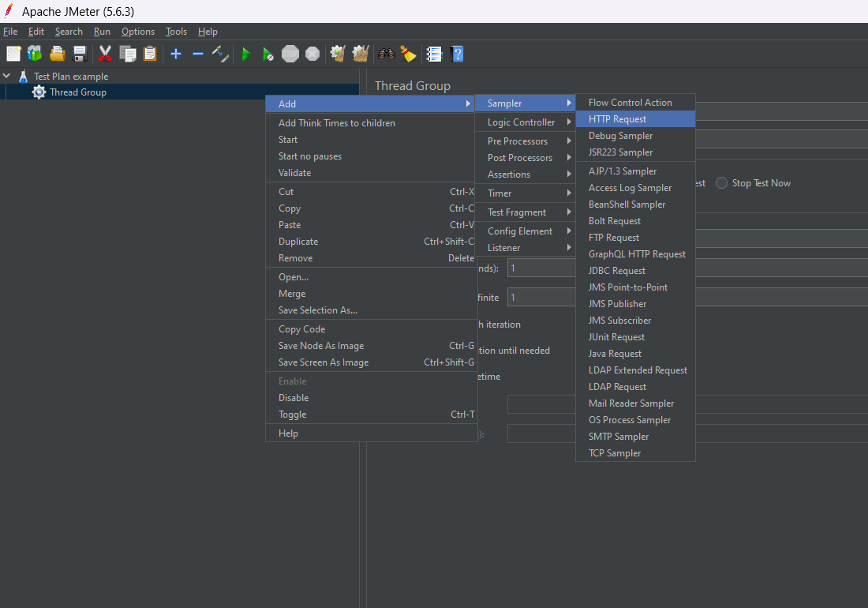This screenshot has height=608, width=868.
Task: Choose HTTP Request sampler
Action: [635, 118]
